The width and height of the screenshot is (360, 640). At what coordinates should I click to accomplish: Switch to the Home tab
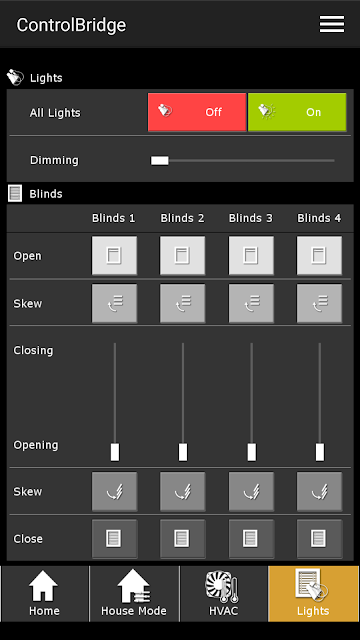44,593
